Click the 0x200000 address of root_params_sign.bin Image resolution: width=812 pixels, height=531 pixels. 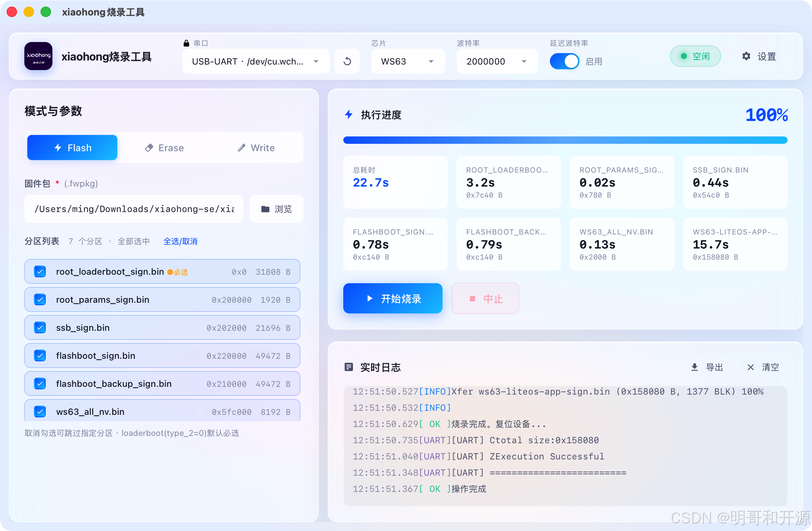click(232, 300)
